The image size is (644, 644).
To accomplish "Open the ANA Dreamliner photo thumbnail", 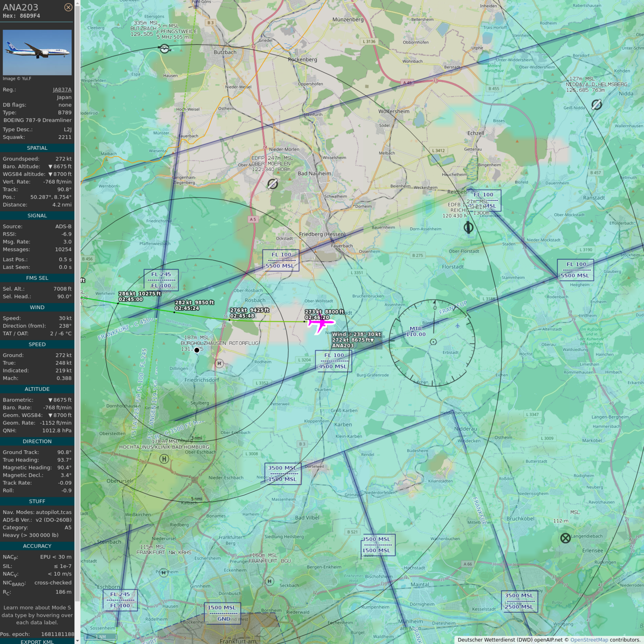I will coord(37,52).
